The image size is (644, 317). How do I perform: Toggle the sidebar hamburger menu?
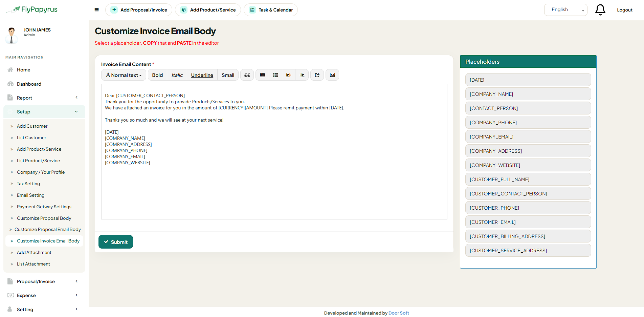click(97, 10)
